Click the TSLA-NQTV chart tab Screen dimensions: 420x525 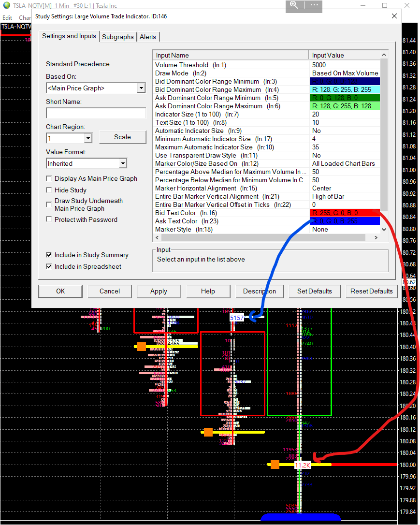[16, 27]
